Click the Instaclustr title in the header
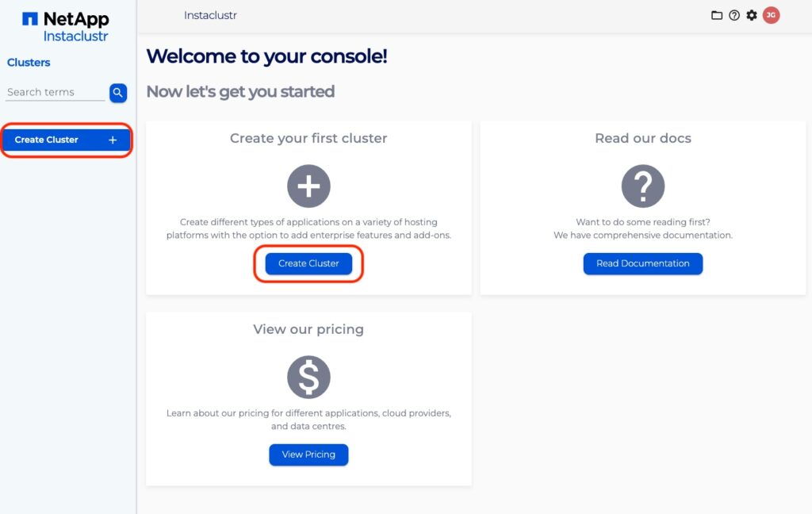The height and width of the screenshot is (514, 812). pos(210,15)
